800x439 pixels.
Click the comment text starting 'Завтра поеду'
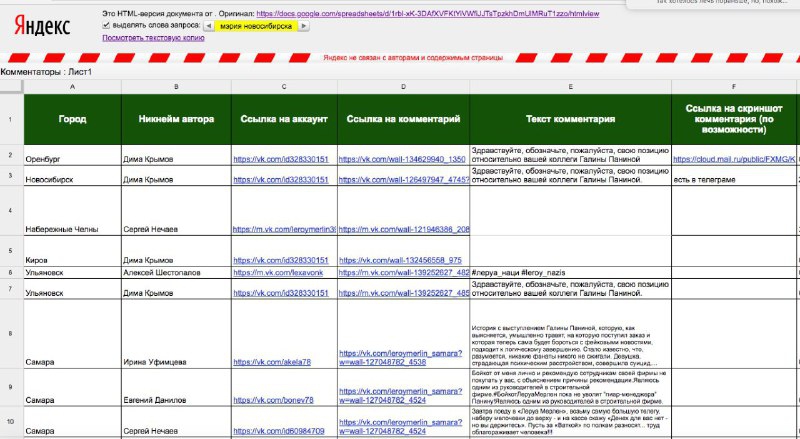[569, 421]
